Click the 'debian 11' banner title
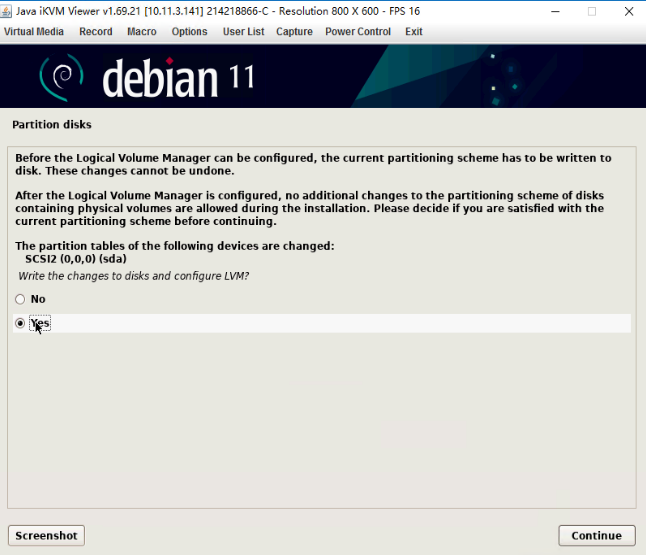The height and width of the screenshot is (555, 646). pyautogui.click(x=178, y=77)
